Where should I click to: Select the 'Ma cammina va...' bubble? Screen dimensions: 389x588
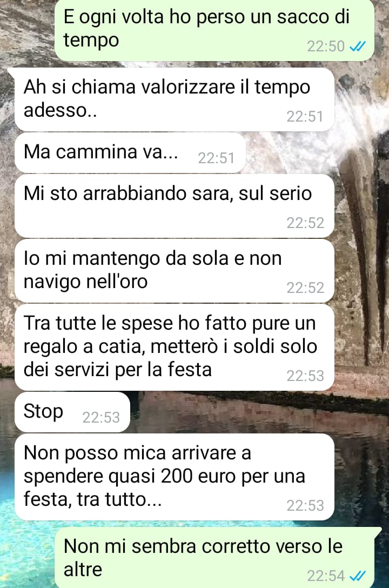[130, 152]
